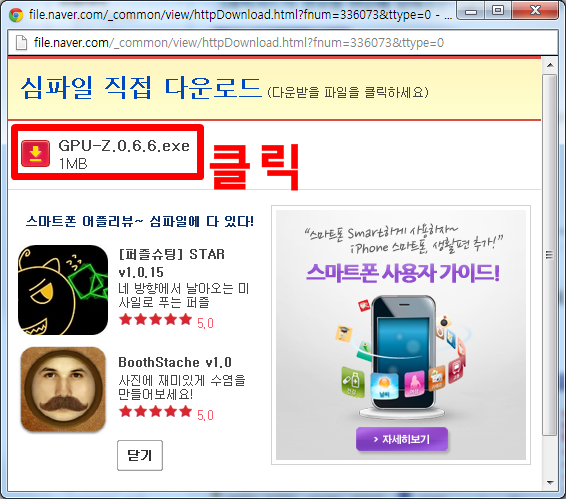Click the STAR description 네 방향에서 날아오는 text
This screenshot has width=566, height=499.
[x=183, y=295]
